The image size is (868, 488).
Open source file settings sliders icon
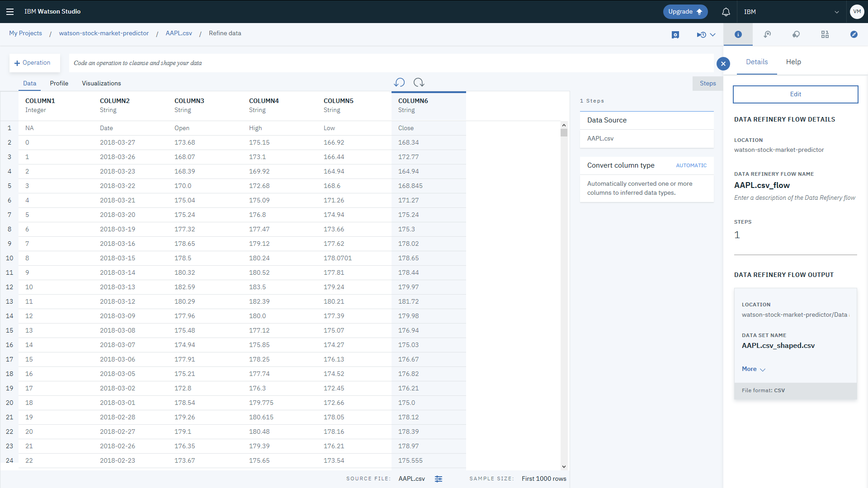point(439,479)
